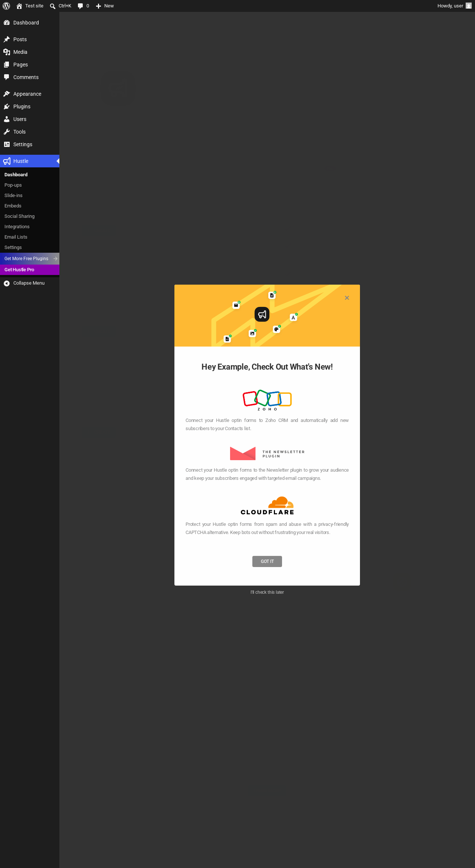
Task: Click the Plugins plug icon
Action: coord(7,107)
